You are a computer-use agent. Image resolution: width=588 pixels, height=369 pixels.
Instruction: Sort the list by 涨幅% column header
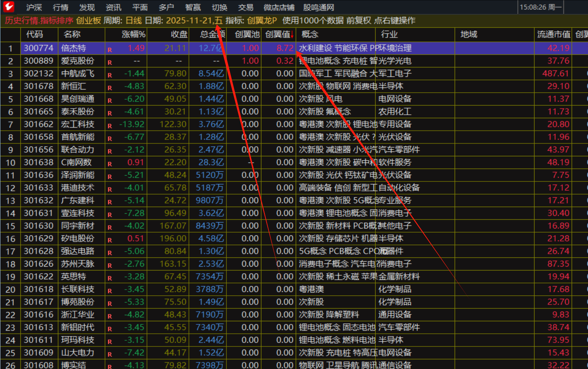coord(133,34)
